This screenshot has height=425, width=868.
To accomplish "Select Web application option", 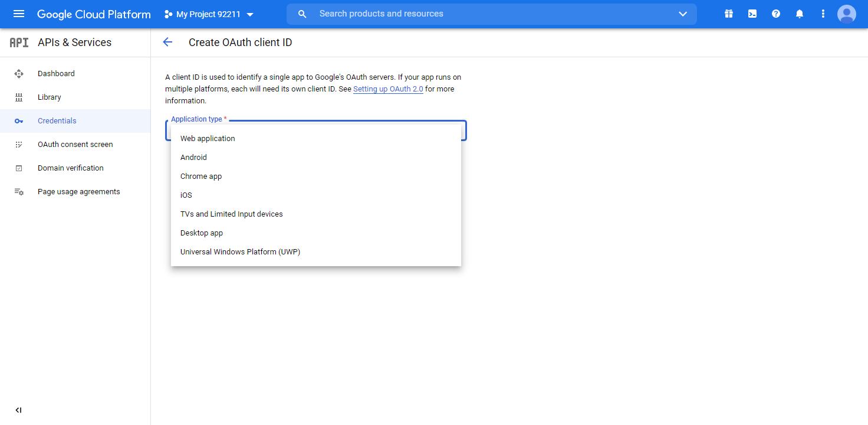I will [x=316, y=139].
